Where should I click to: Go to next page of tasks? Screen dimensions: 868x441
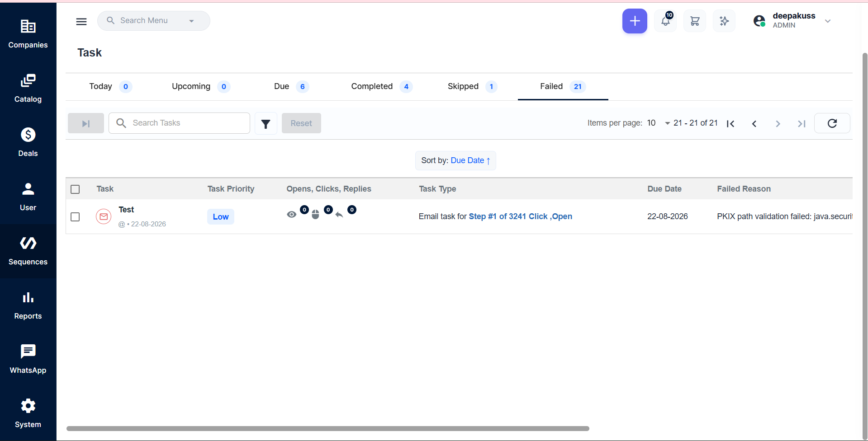[x=778, y=123]
